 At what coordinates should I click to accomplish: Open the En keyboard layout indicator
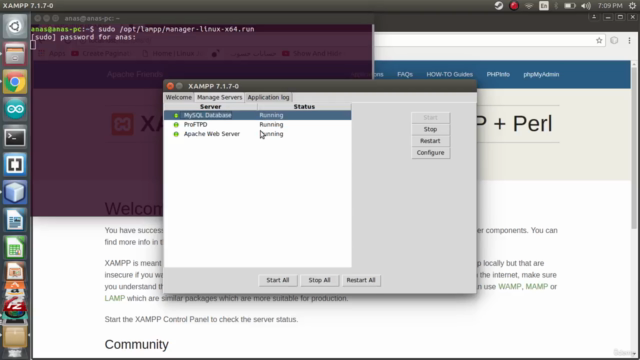tap(544, 6)
